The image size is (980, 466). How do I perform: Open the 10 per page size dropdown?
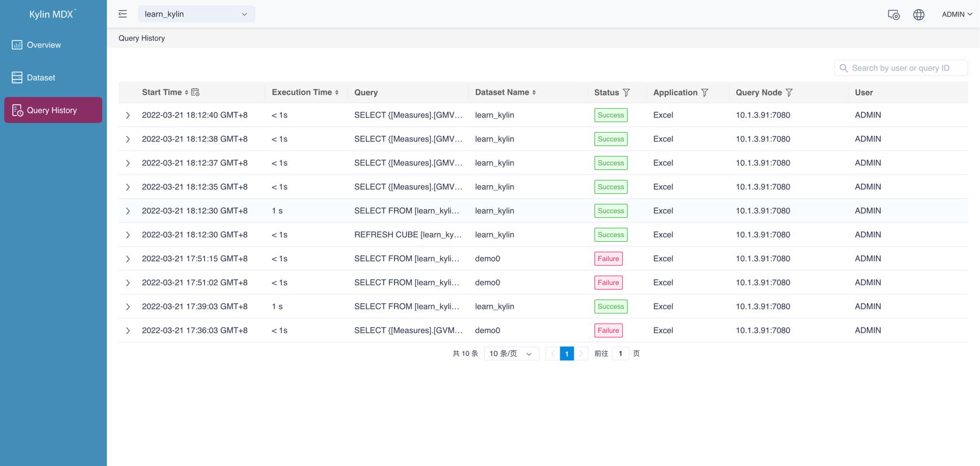tap(511, 354)
